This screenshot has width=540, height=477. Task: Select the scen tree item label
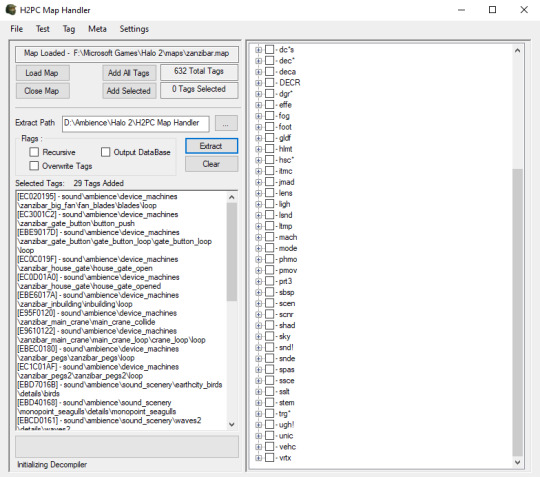point(287,303)
